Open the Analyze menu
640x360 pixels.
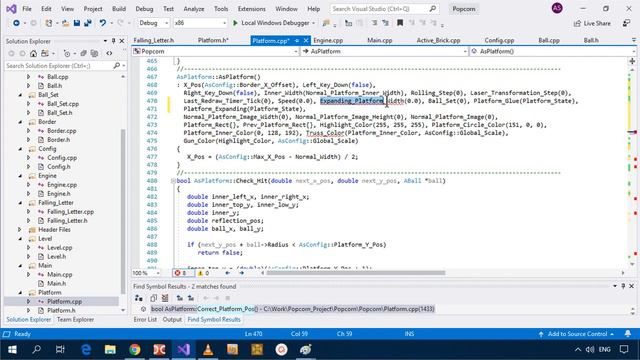point(194,9)
